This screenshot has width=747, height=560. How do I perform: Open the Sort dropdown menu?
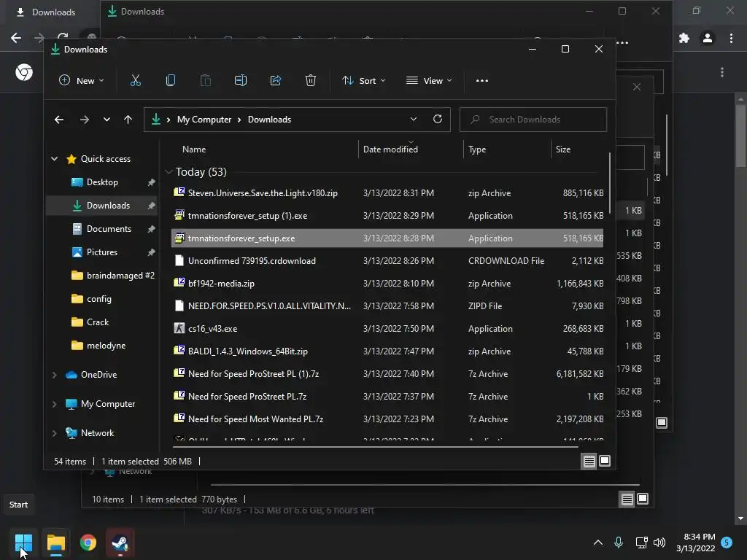click(x=363, y=80)
